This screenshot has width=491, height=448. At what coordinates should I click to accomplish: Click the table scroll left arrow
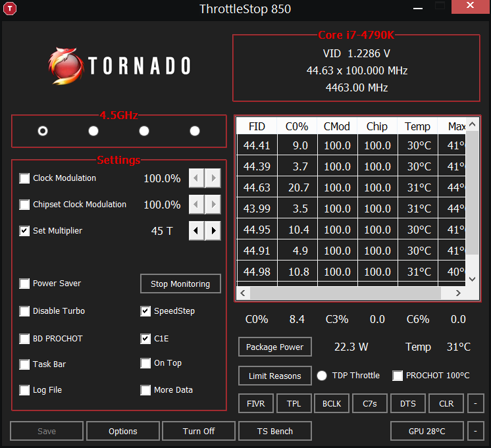point(243,293)
